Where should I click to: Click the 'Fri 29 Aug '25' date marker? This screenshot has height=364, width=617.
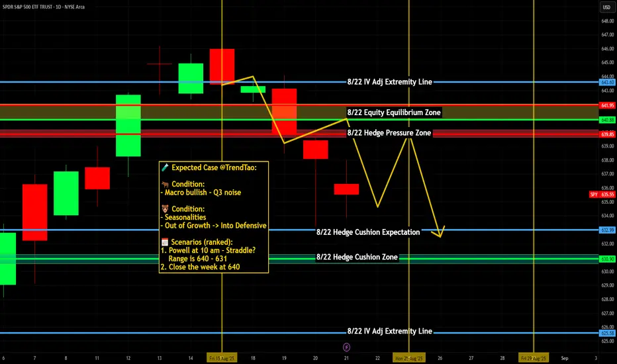tap(534, 358)
